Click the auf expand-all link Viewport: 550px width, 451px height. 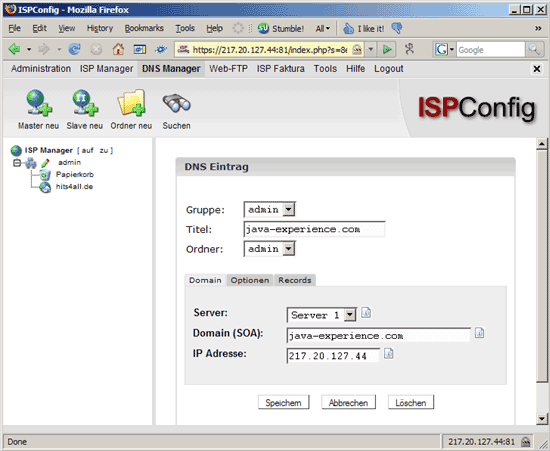[88, 150]
